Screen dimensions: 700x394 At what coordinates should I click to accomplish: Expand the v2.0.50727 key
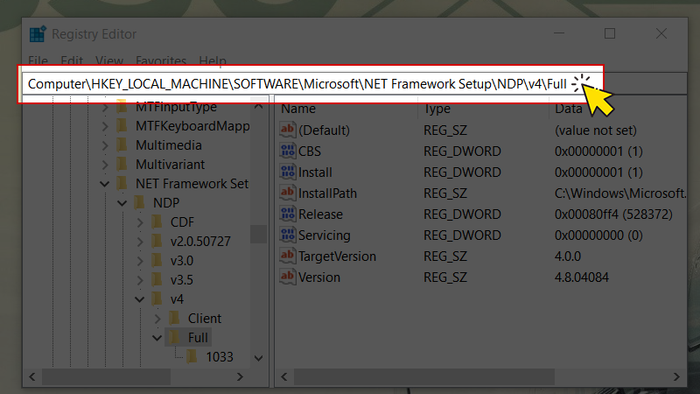coord(140,241)
